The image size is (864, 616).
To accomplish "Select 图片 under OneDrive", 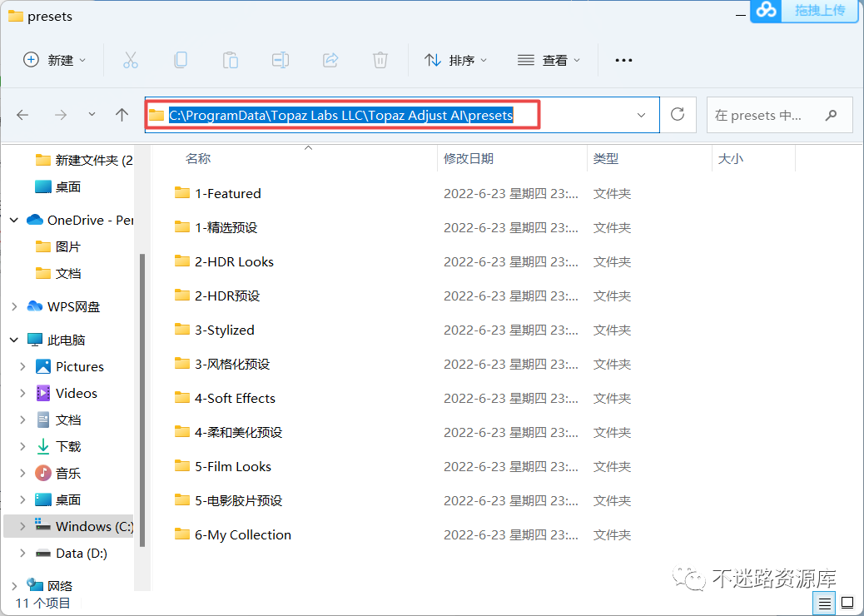I will (x=68, y=246).
